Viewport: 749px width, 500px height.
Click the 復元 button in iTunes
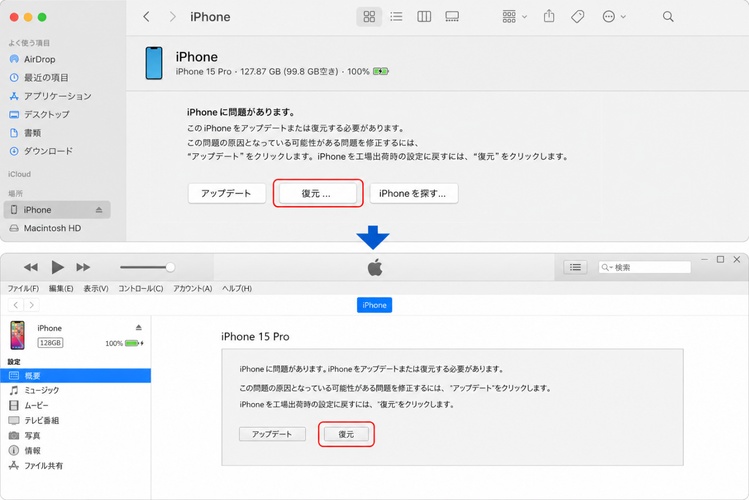346,434
